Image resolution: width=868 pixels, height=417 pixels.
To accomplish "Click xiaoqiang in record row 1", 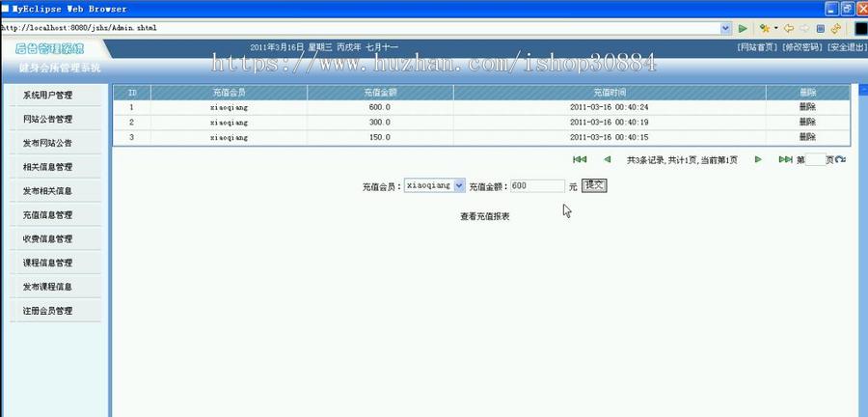I will click(x=229, y=107).
